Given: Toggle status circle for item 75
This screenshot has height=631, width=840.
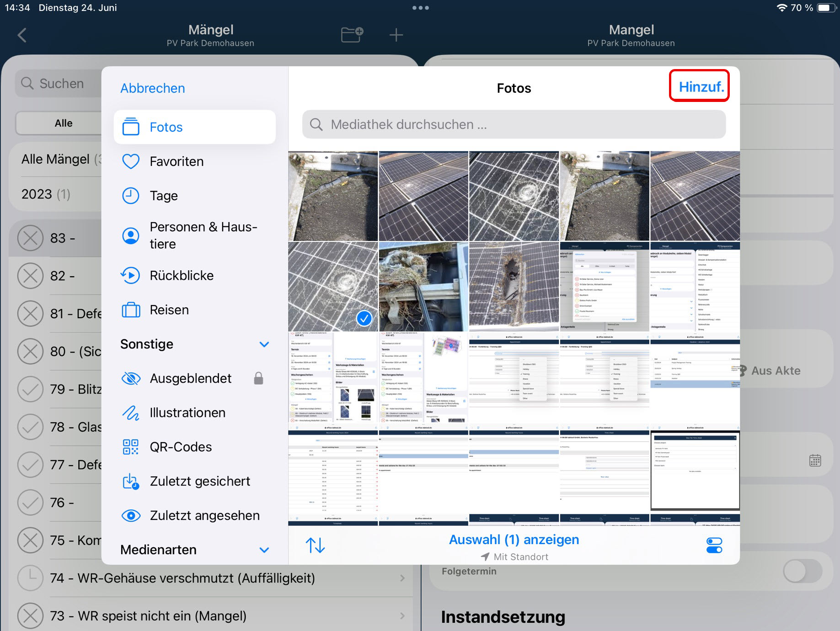Looking at the screenshot, I should 30,540.
